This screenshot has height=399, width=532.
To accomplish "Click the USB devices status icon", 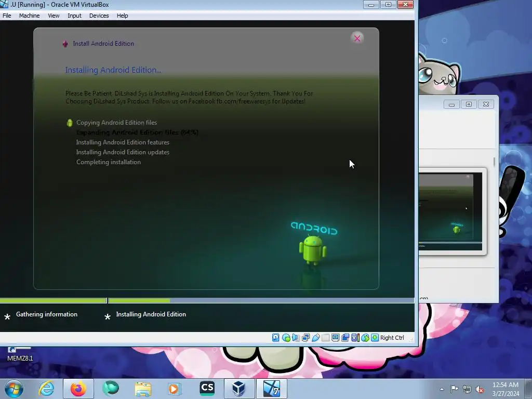I will pyautogui.click(x=315, y=338).
